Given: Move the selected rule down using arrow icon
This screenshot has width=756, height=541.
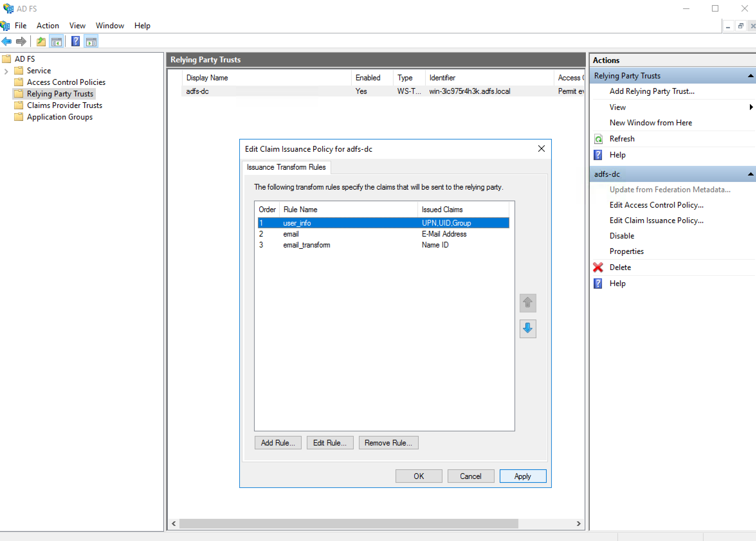Looking at the screenshot, I should tap(527, 329).
